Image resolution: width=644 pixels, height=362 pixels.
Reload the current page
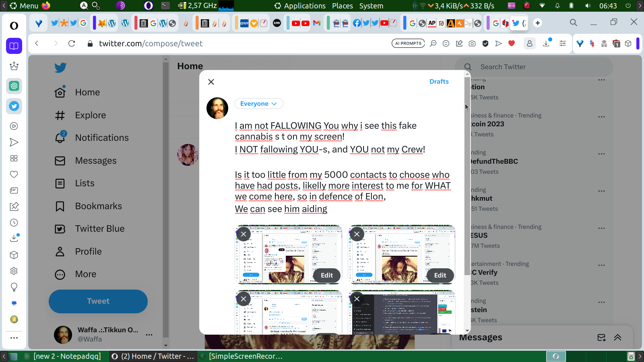pyautogui.click(x=72, y=43)
